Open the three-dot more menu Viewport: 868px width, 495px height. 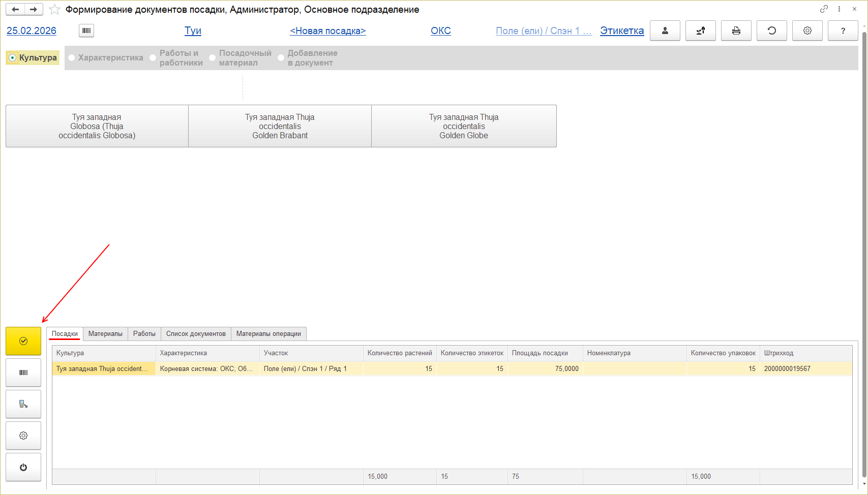point(839,9)
